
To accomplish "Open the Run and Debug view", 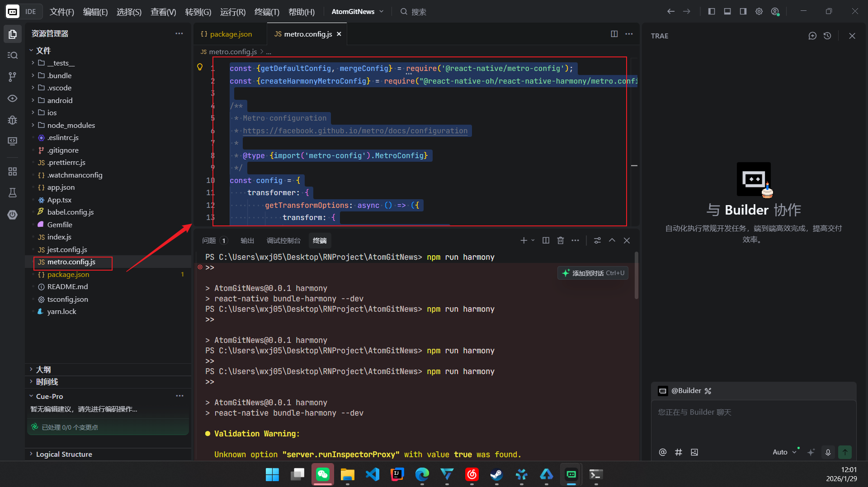I will (12, 120).
